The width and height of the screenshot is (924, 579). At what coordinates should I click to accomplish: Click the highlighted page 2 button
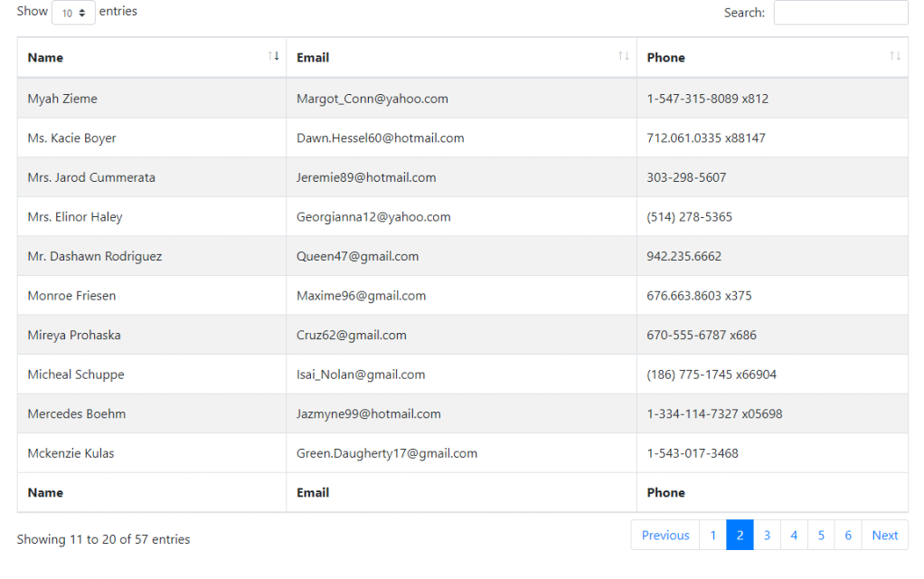(740, 535)
